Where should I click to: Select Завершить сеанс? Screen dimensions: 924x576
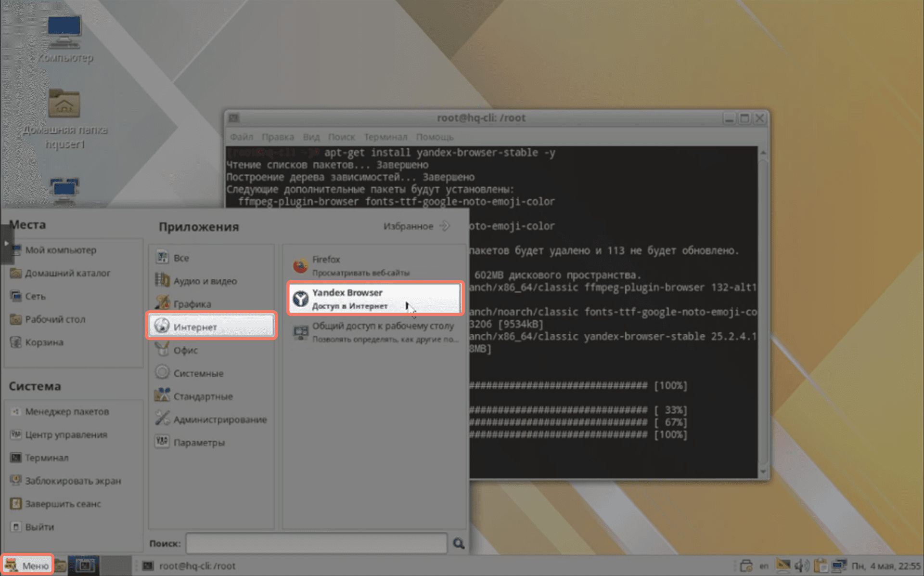74,504
